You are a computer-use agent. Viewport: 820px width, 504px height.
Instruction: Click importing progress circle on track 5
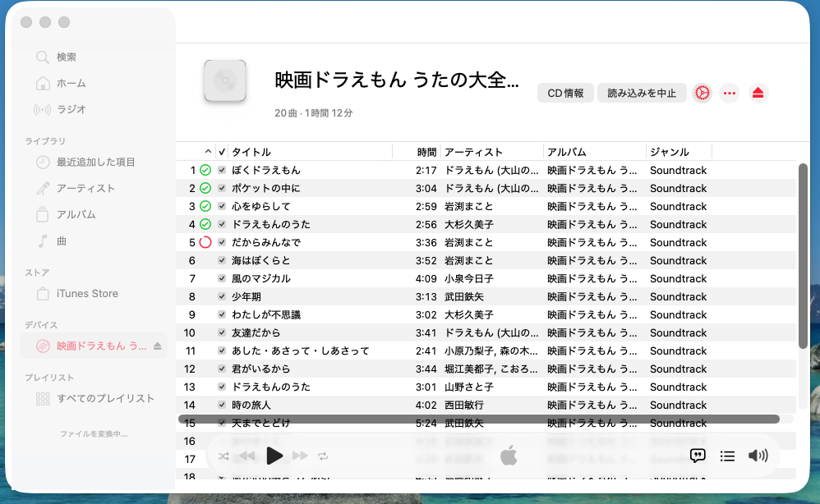[x=205, y=242]
